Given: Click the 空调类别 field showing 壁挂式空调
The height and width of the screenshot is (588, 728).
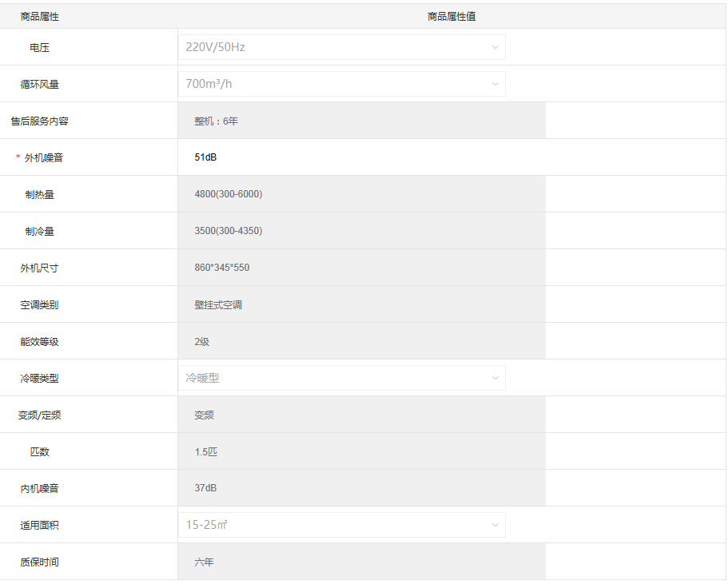Looking at the screenshot, I should 361,304.
